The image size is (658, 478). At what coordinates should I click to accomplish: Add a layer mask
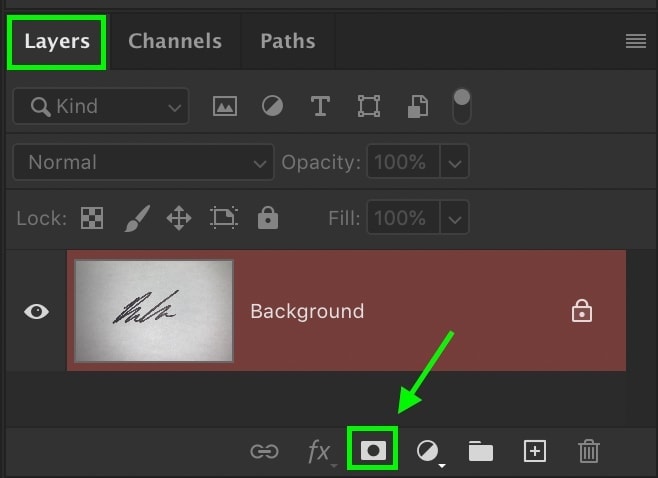[373, 451]
